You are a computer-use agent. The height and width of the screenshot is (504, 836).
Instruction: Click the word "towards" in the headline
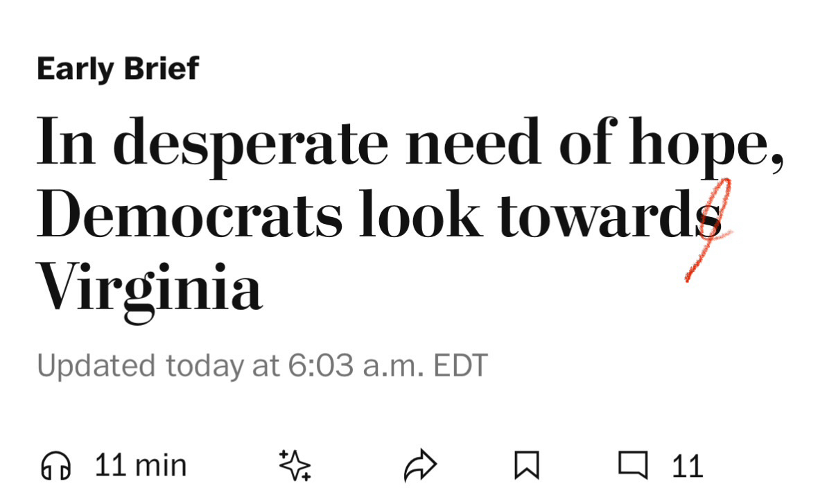pyautogui.click(x=609, y=214)
